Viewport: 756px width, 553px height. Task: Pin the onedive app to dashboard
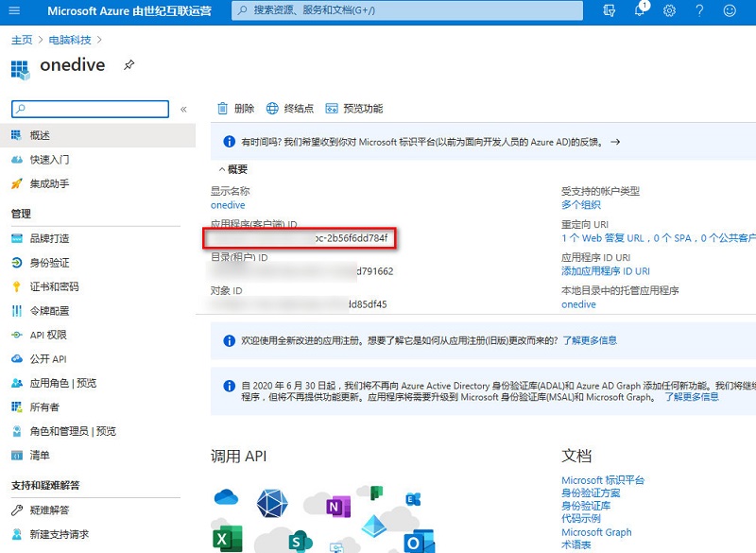(129, 64)
